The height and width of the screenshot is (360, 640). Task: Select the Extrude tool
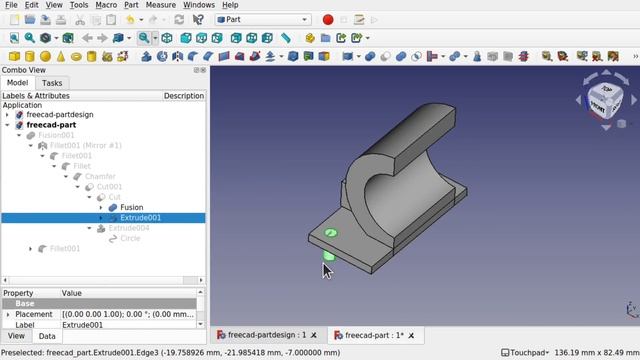[147, 56]
